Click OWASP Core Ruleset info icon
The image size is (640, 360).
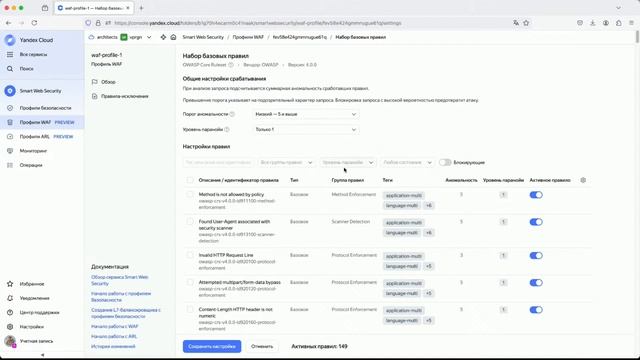point(231,65)
